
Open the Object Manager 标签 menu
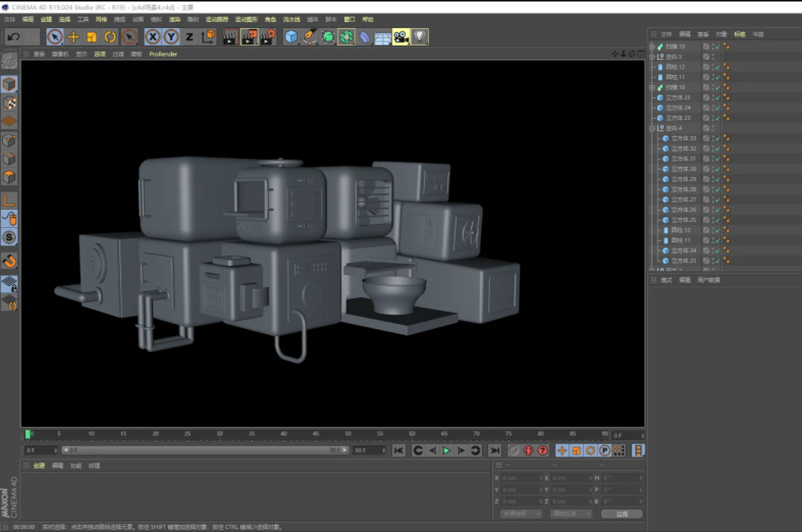[x=740, y=34]
